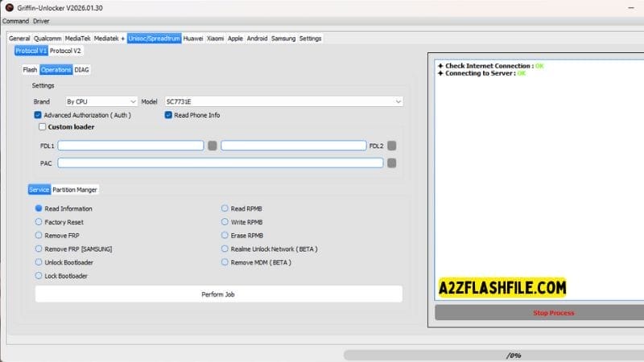Image resolution: width=644 pixels, height=362 pixels.
Task: Select the Factory Reset radio option
Action: (x=39, y=222)
